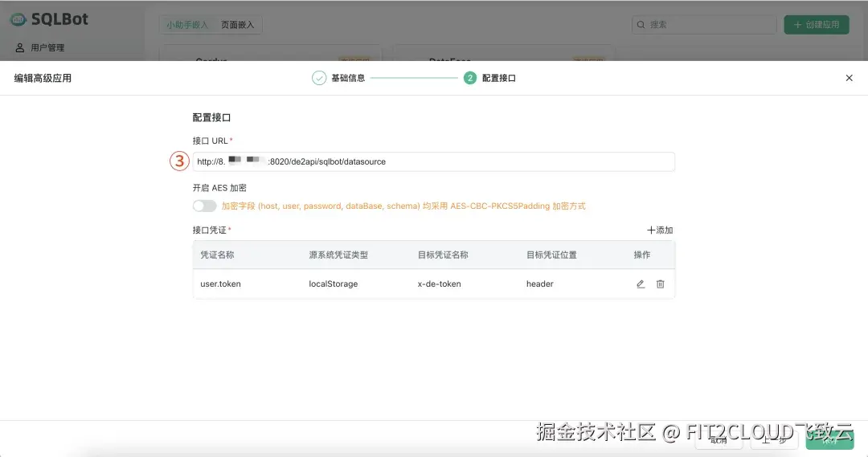
Task: Click the edit pencil icon for user.token
Action: [x=641, y=284]
